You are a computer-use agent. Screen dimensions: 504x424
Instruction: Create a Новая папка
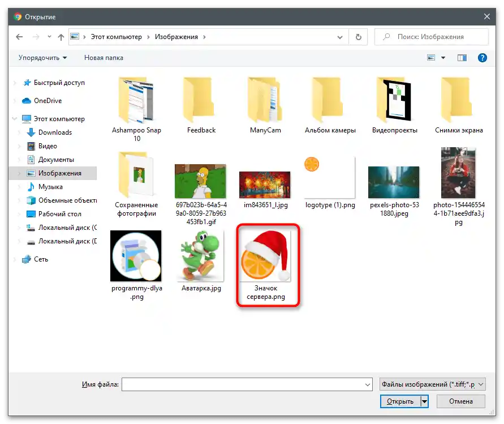click(x=104, y=58)
